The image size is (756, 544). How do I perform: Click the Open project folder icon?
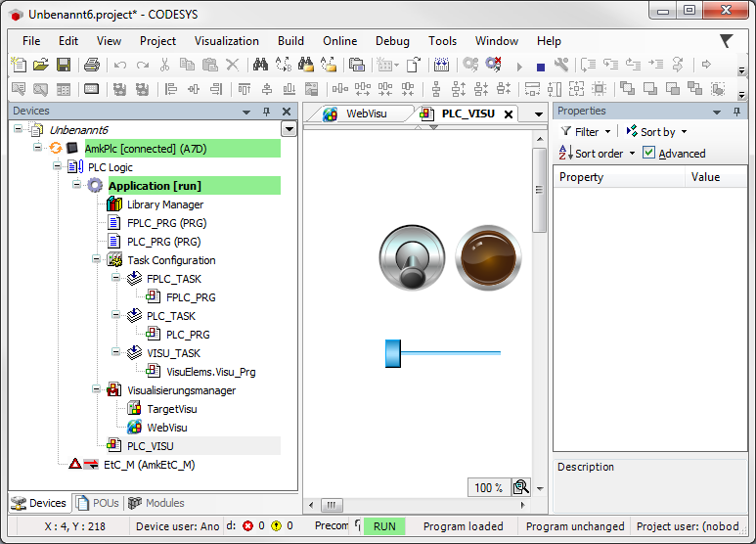[x=41, y=65]
